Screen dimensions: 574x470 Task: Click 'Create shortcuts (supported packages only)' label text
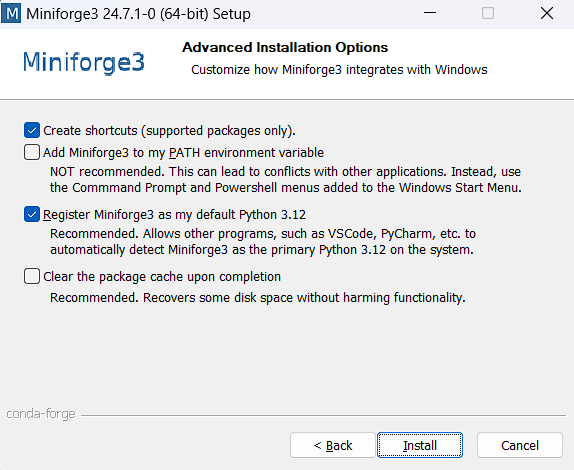pyautogui.click(x=169, y=131)
